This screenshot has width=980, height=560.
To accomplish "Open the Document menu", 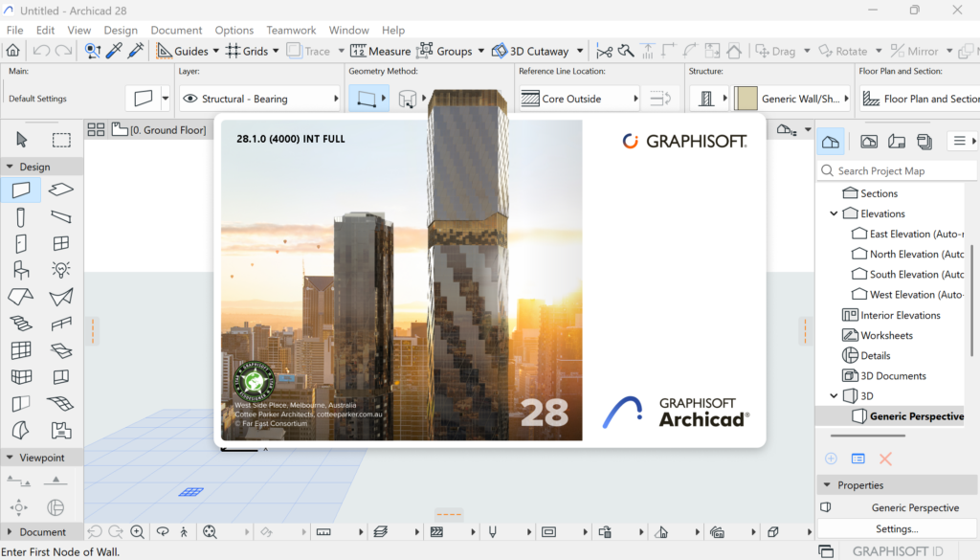I will point(176,30).
